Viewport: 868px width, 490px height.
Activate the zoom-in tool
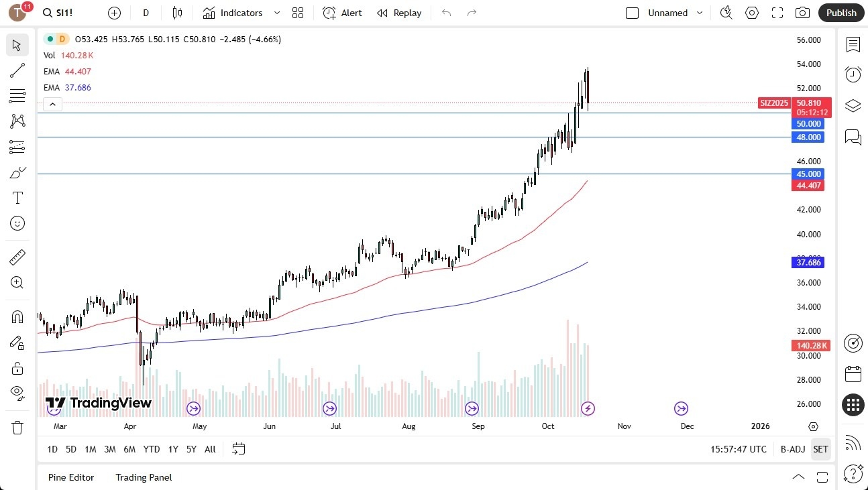click(17, 282)
